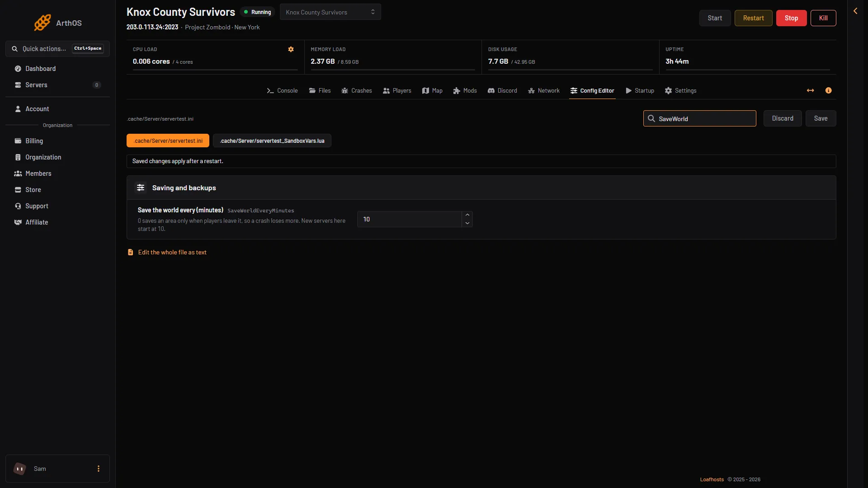Click the Account person icon
This screenshot has width=868, height=488.
tap(18, 109)
